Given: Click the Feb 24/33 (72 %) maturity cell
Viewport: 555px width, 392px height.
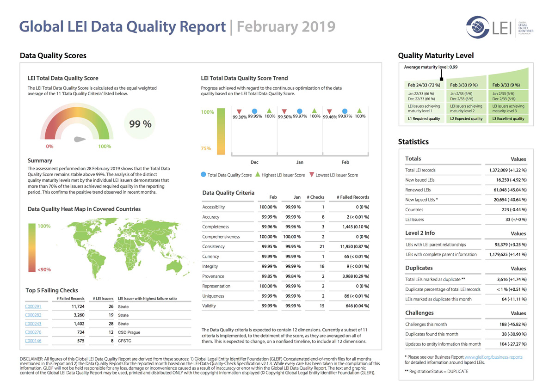Looking at the screenshot, I should 424,85.
